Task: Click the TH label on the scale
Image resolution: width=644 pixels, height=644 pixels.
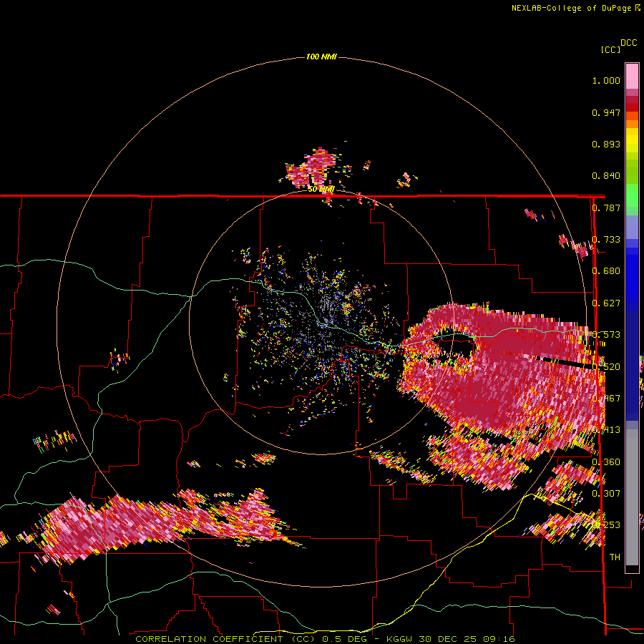Action: 615,557
